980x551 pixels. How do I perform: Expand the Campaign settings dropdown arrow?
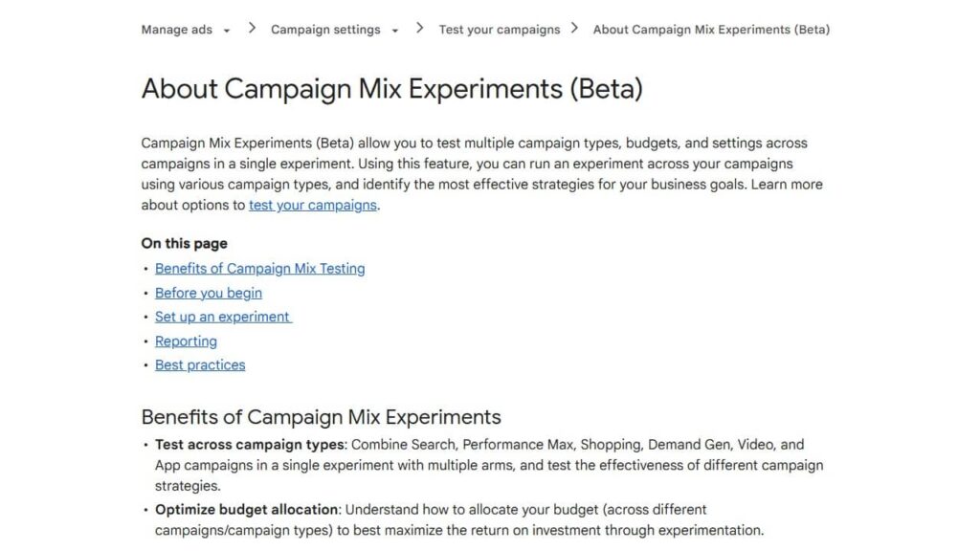[x=396, y=30]
